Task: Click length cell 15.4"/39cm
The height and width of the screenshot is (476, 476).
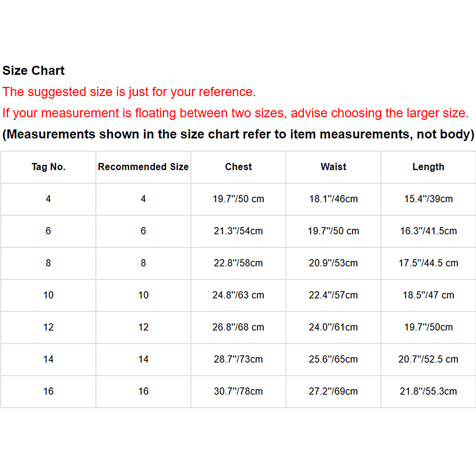Action: tap(428, 199)
